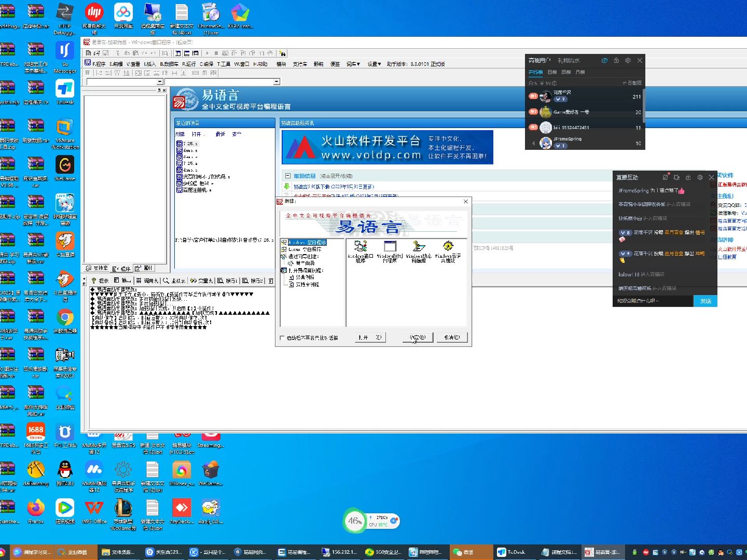Image resolution: width=747 pixels, height=560 pixels.
Task: Select Windows动态链接库 template icon
Action: click(419, 251)
